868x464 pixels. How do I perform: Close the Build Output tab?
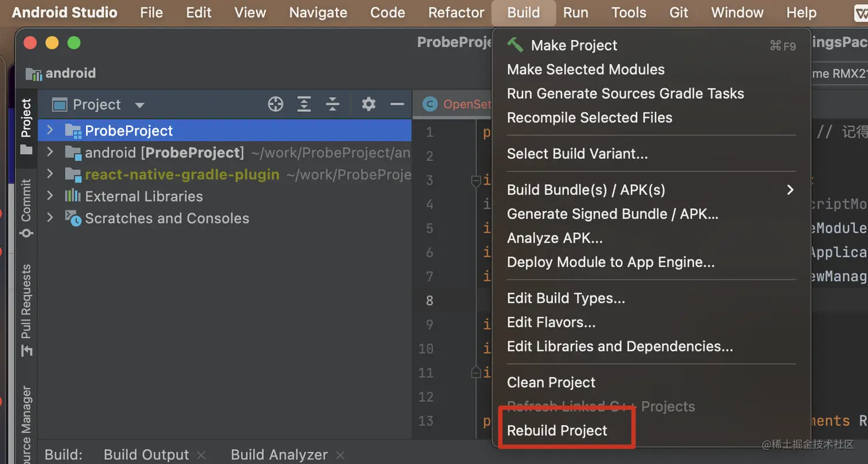[x=201, y=455]
